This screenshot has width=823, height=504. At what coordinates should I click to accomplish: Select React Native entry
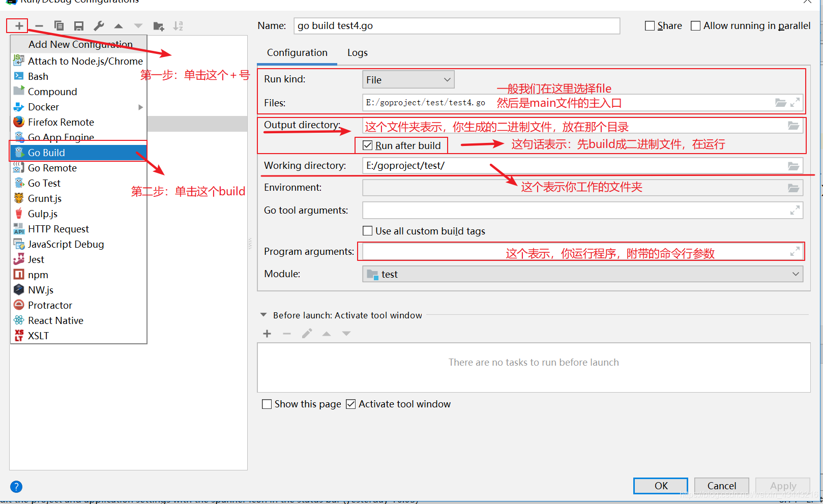[x=78, y=320]
